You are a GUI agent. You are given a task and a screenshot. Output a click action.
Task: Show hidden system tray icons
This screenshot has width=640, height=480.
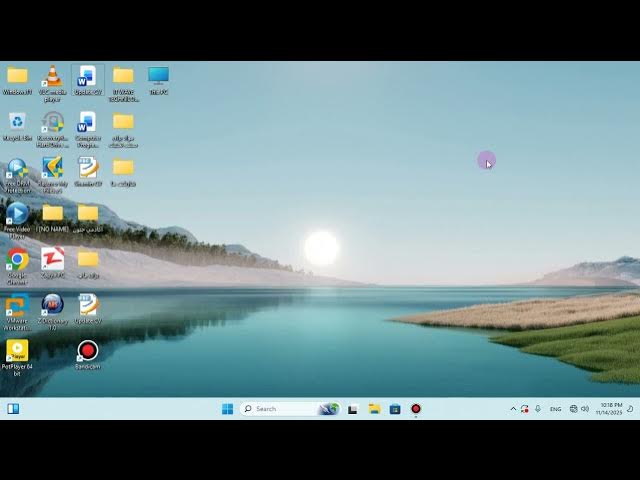point(513,409)
